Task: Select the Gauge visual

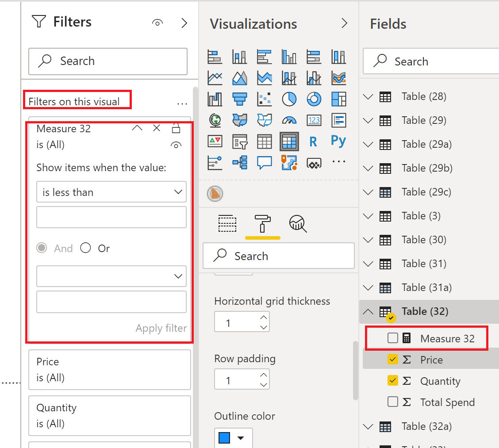Action: [289, 120]
